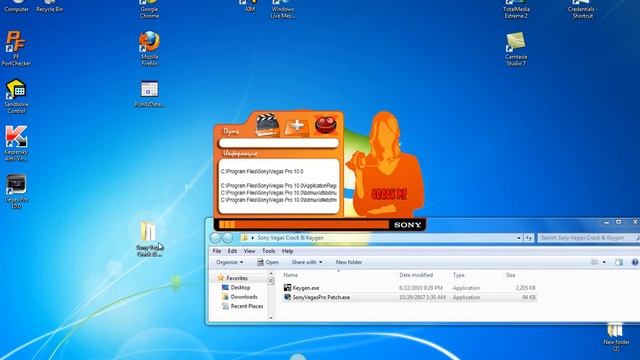Open the Organize dropdown in Explorer

229,262
